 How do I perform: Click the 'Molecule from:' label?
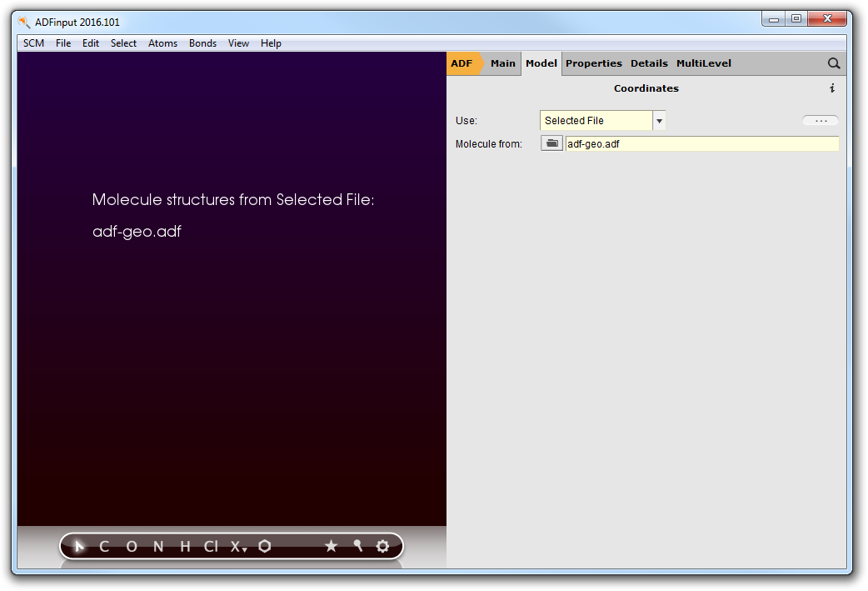coord(489,144)
